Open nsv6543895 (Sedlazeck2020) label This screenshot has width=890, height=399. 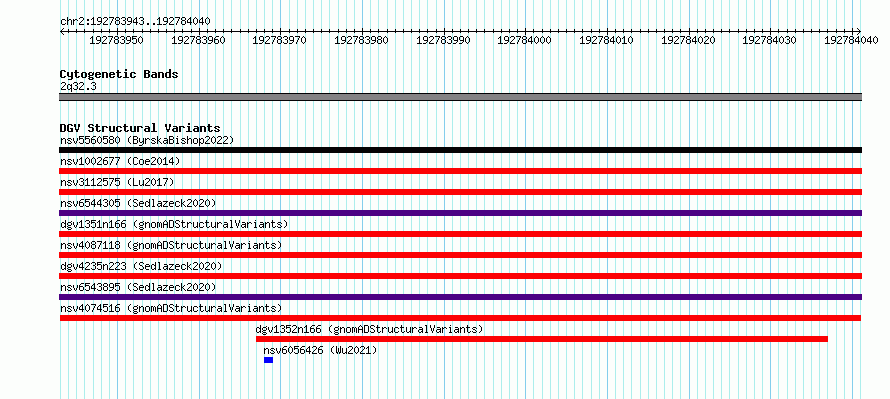[x=138, y=287]
